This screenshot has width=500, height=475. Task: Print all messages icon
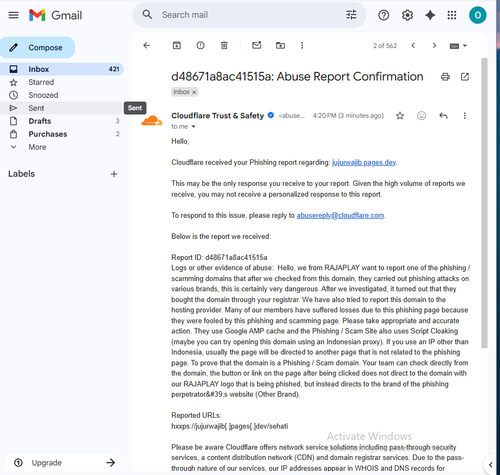point(445,77)
